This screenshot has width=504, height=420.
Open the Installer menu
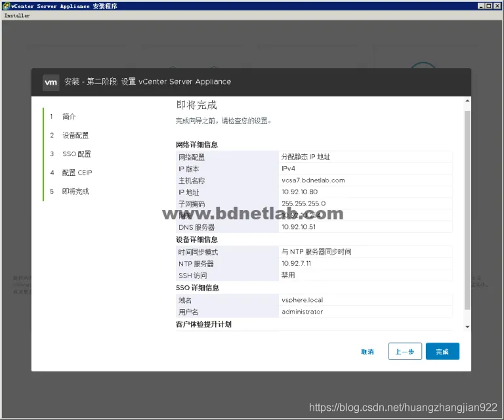pyautogui.click(x=17, y=16)
